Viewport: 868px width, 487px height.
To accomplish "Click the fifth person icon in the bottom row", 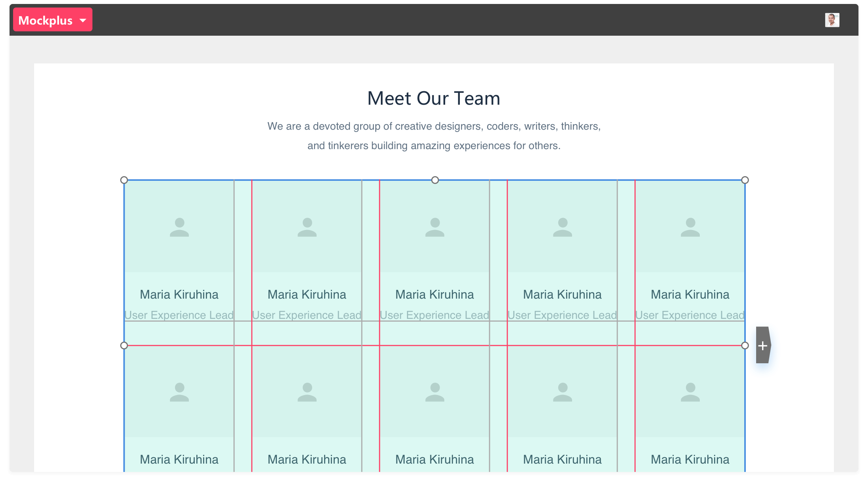I will point(690,392).
